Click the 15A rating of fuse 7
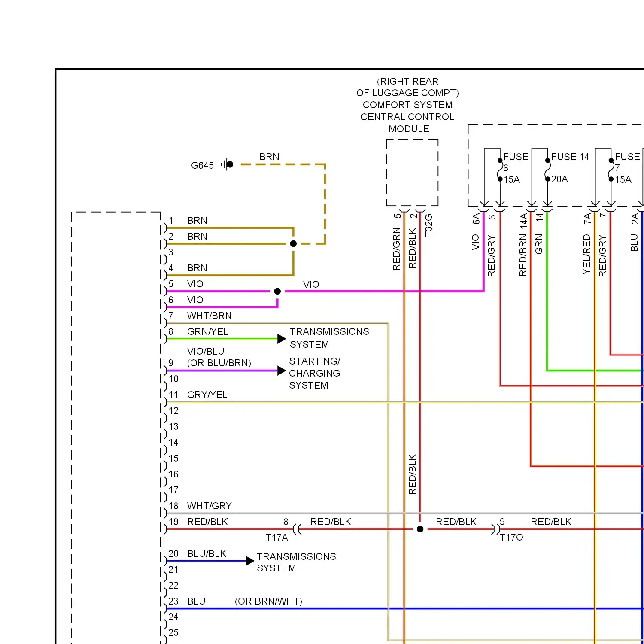This screenshot has width=644, height=644. click(x=623, y=179)
